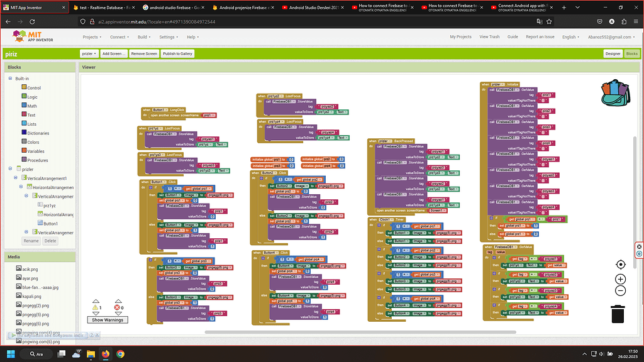Collapse the Built-in blocks tree

(9, 79)
